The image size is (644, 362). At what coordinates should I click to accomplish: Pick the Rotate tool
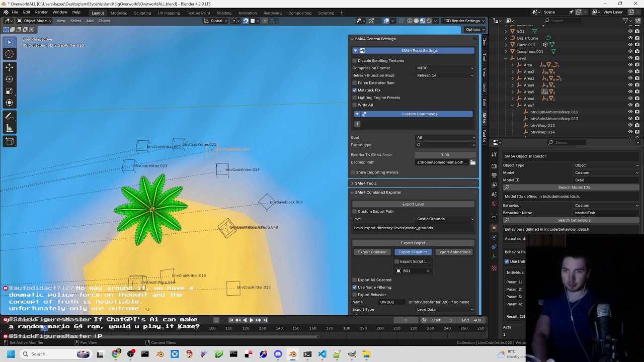click(10, 79)
